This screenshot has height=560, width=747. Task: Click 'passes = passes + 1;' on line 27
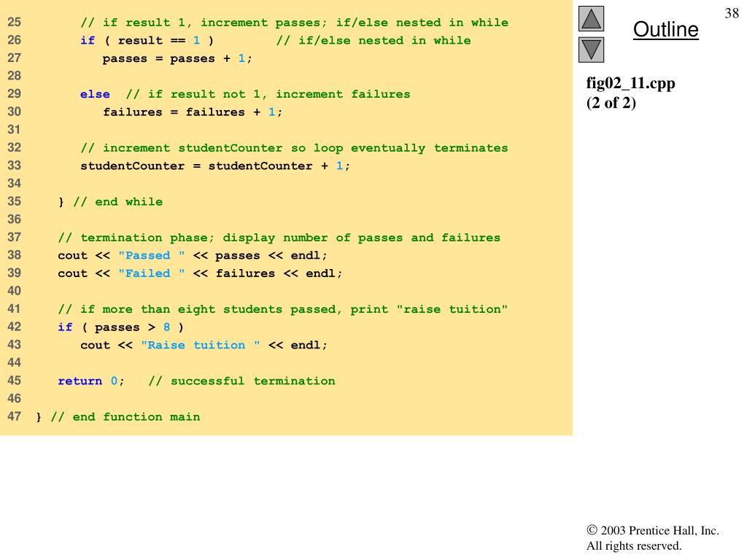(177, 59)
